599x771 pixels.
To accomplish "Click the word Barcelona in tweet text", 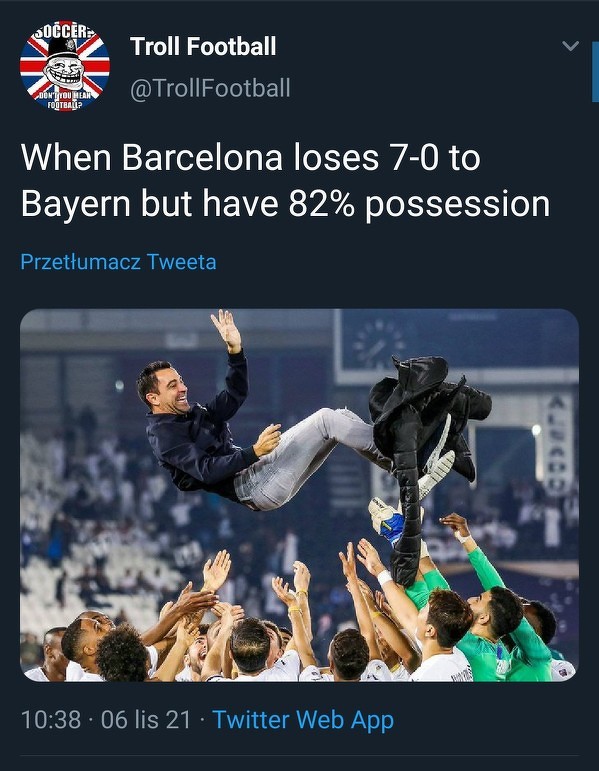I will coord(202,157).
